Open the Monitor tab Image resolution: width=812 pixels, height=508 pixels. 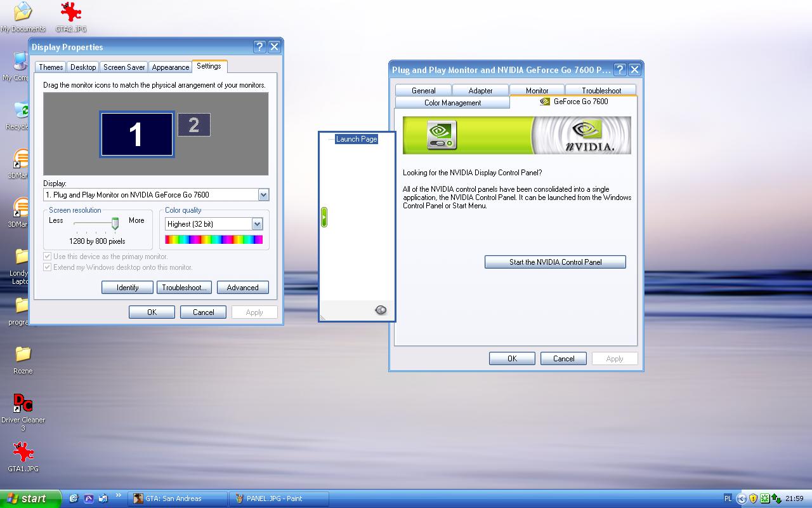pyautogui.click(x=537, y=91)
